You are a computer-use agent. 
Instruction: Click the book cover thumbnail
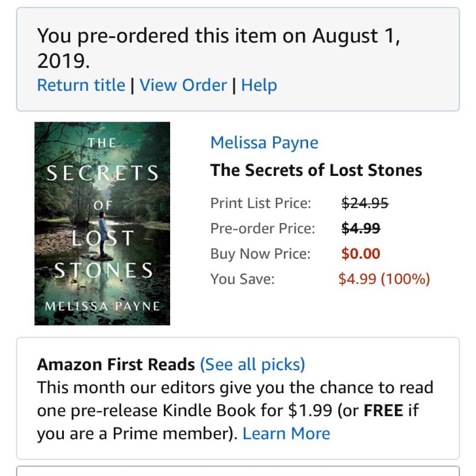pos(102,223)
